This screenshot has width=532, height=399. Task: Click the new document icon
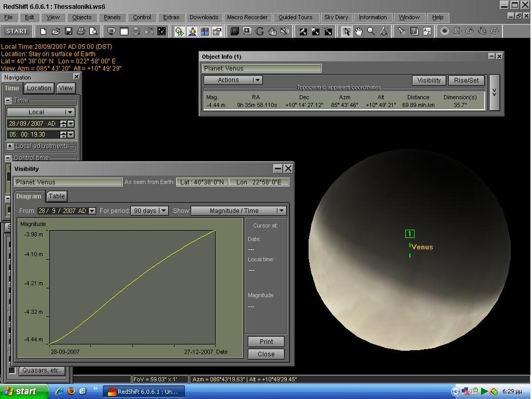click(x=44, y=31)
